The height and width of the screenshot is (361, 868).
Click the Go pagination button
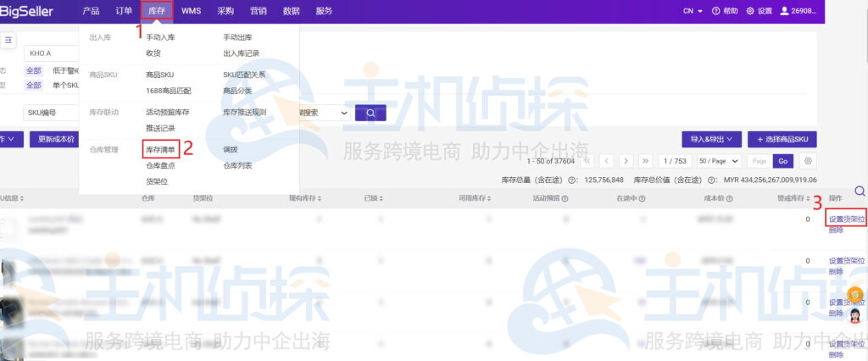pyautogui.click(x=782, y=160)
